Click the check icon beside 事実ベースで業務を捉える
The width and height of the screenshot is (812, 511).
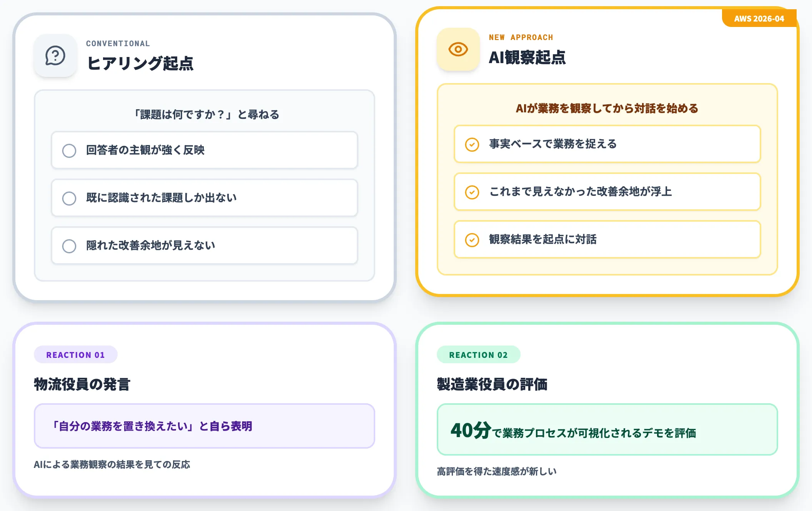click(x=472, y=144)
